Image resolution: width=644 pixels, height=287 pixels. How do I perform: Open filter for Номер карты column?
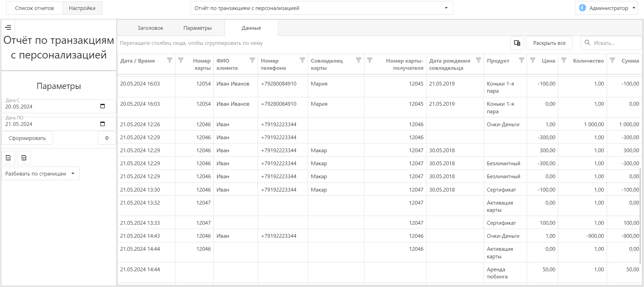(181, 60)
